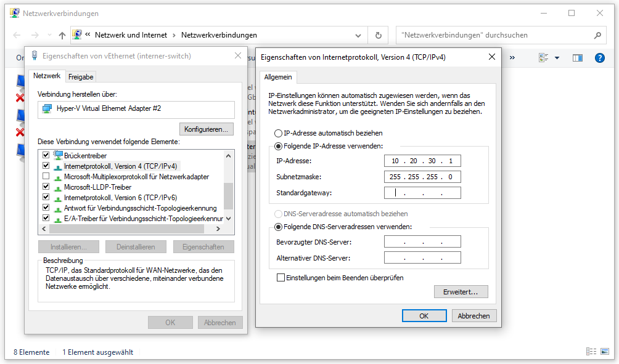This screenshot has height=364, width=619.
Task: Switch to the Freigabe tab
Action: pyautogui.click(x=80, y=76)
